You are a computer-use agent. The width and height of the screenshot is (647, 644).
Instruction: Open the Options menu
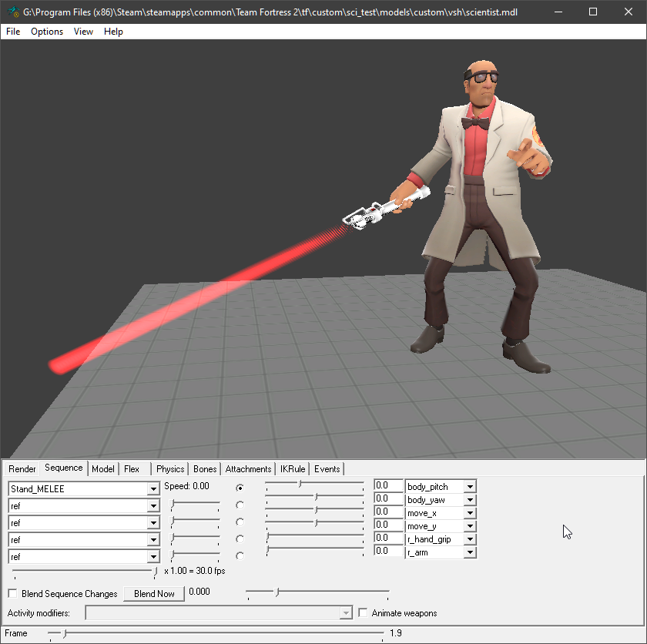[x=47, y=32]
